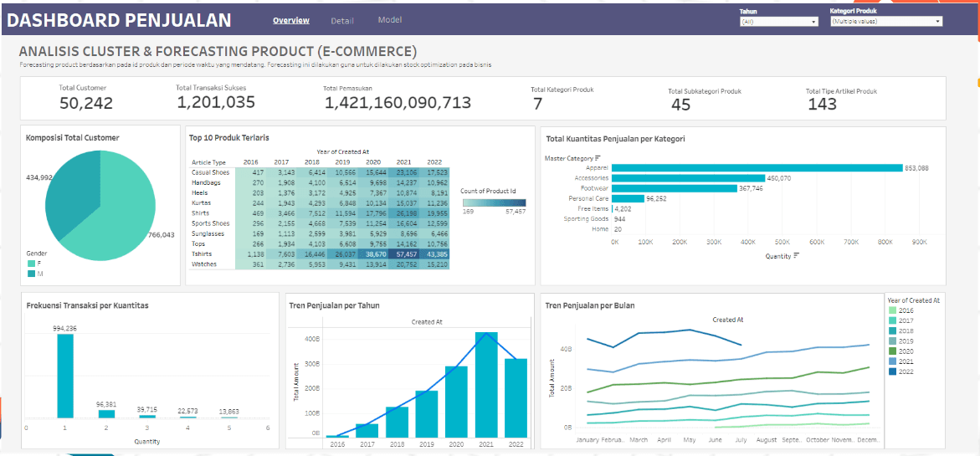980x456 pixels.
Task: Click the Total Customer value 50,242
Action: click(x=86, y=104)
